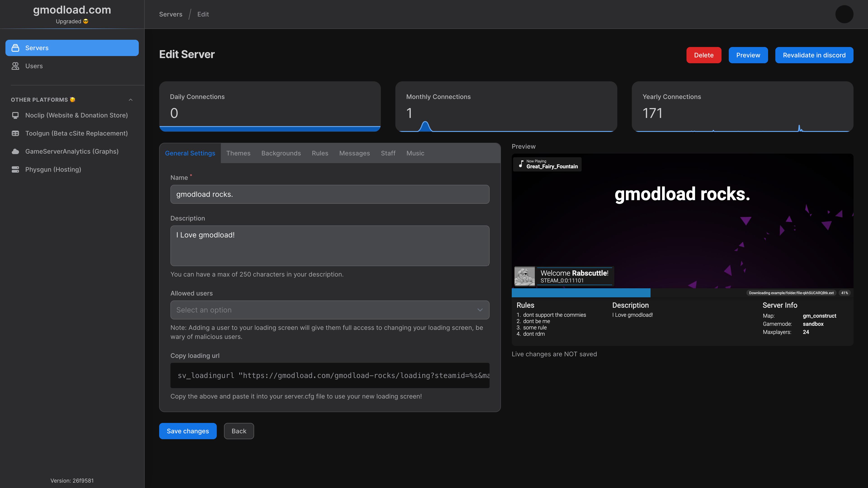
Task: Click Save changes button
Action: [x=188, y=431]
